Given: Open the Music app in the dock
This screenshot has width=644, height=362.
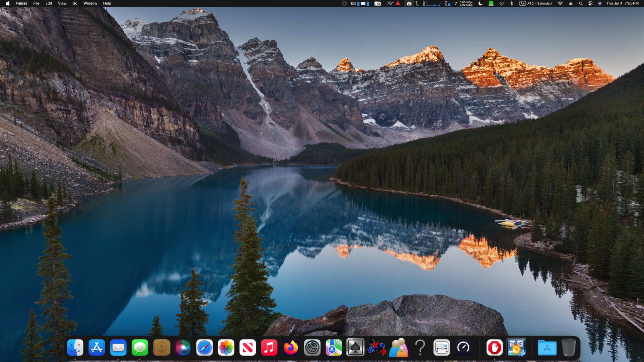Looking at the screenshot, I should 269,348.
